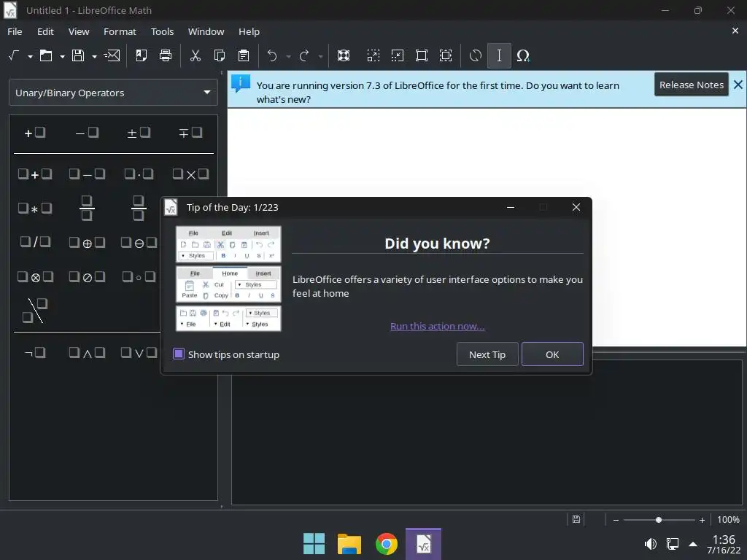Click the Copy icon in toolbar
The image size is (747, 560).
pyautogui.click(x=220, y=55)
